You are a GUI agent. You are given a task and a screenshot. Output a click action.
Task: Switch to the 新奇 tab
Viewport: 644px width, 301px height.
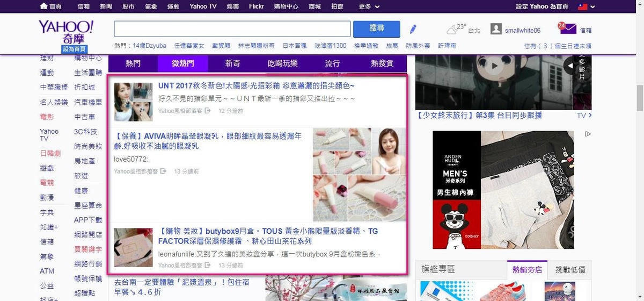[232, 63]
